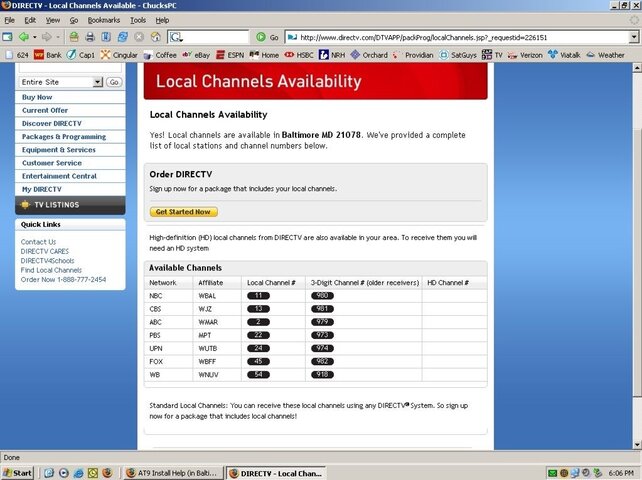This screenshot has height=480, width=642.
Task: Print the page with the printer icon
Action: click(90, 37)
